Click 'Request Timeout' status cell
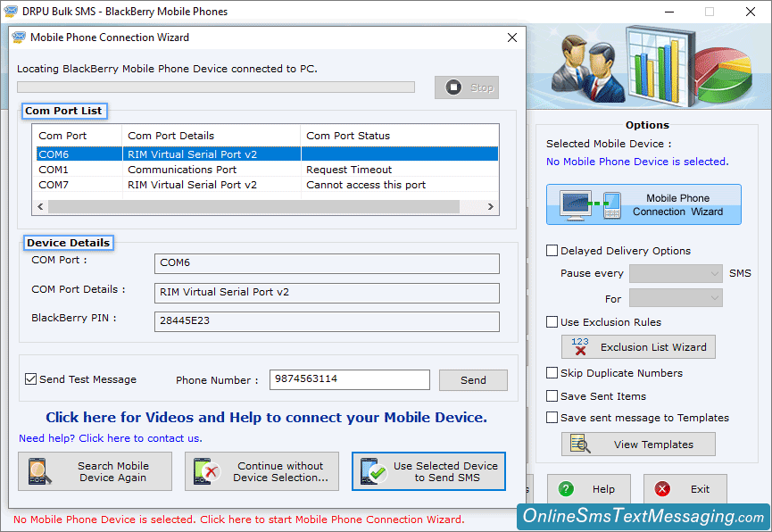 349,170
